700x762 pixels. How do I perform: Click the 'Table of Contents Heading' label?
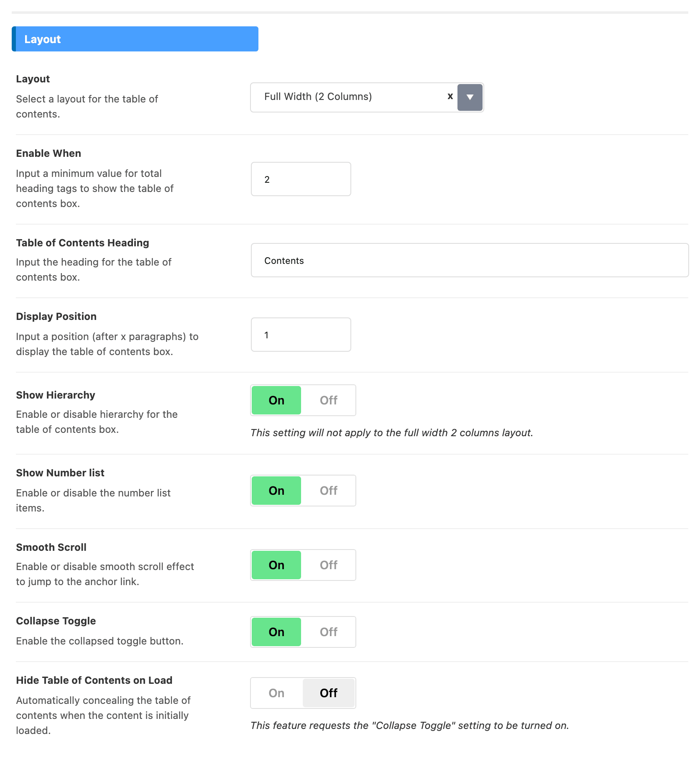[x=82, y=243]
